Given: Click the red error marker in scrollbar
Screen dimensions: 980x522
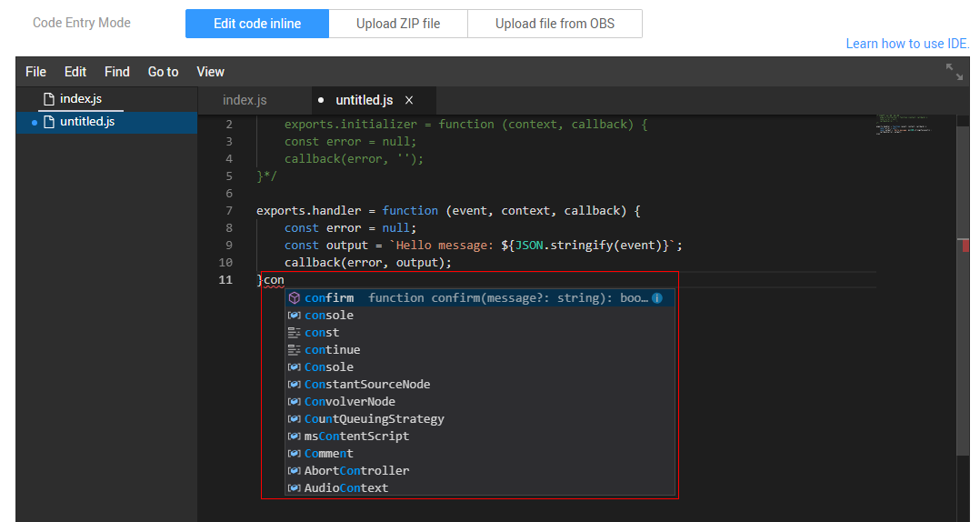Looking at the screenshot, I should 965,246.
